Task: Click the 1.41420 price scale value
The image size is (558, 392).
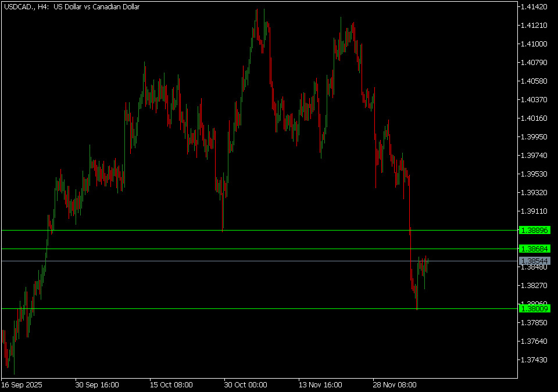Action: (534, 7)
